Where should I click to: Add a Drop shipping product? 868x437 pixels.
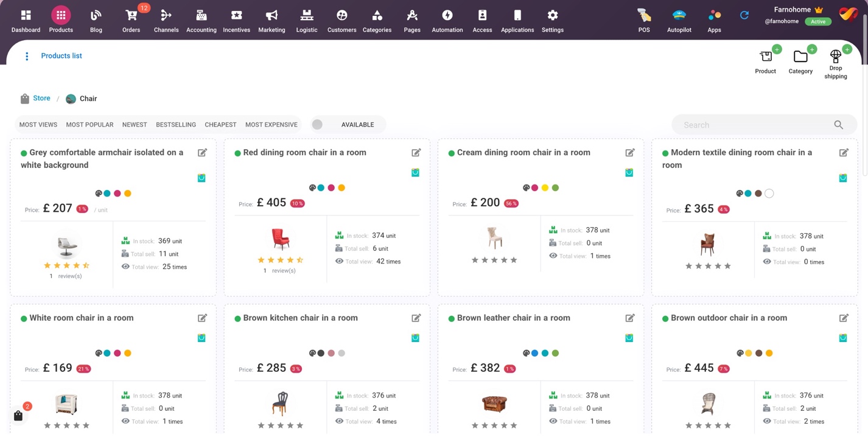tap(836, 63)
